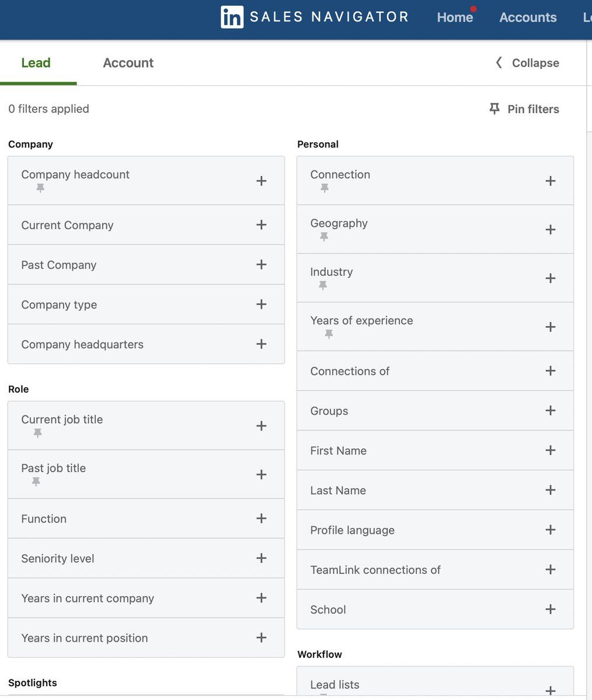The width and height of the screenshot is (592, 700).
Task: Open the Geography filter label
Action: (339, 223)
